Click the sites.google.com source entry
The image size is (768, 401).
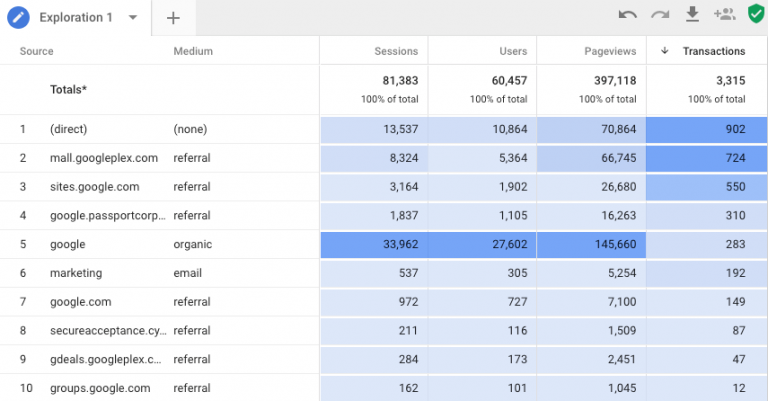(x=94, y=187)
